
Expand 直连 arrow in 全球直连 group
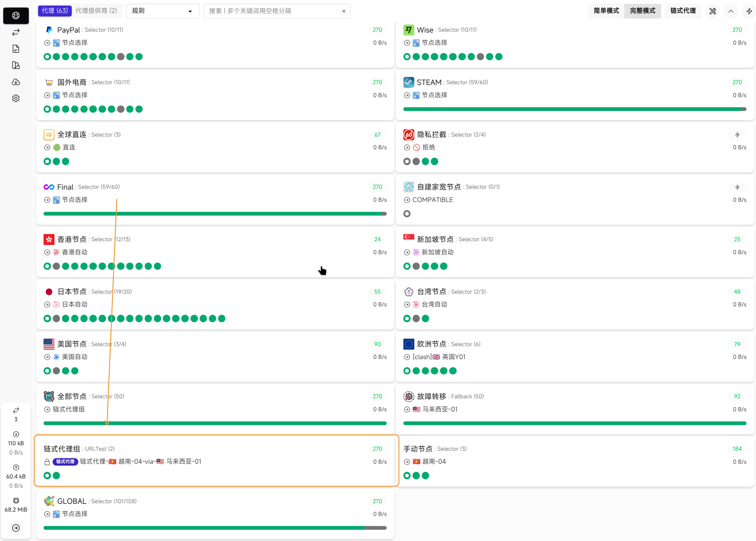click(47, 147)
